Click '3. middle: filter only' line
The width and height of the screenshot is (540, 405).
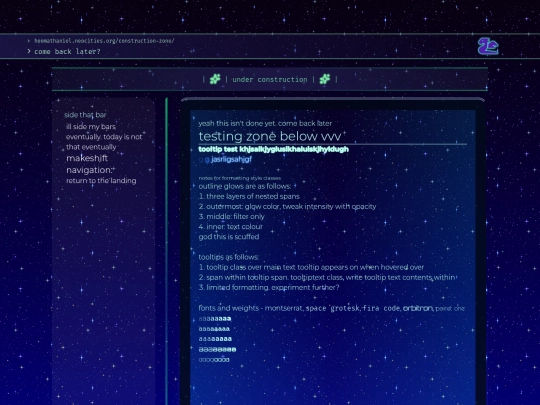tap(231, 217)
